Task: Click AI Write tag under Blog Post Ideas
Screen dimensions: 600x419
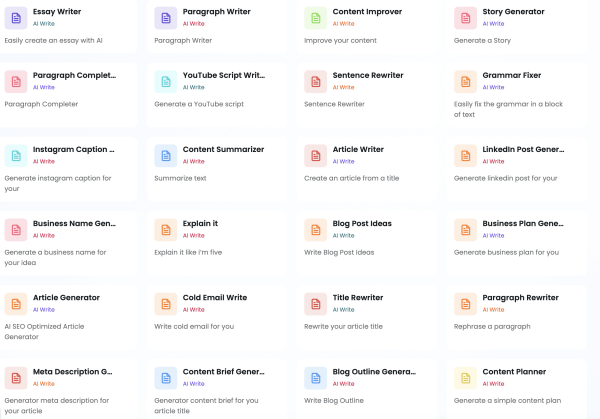Action: 343,236
